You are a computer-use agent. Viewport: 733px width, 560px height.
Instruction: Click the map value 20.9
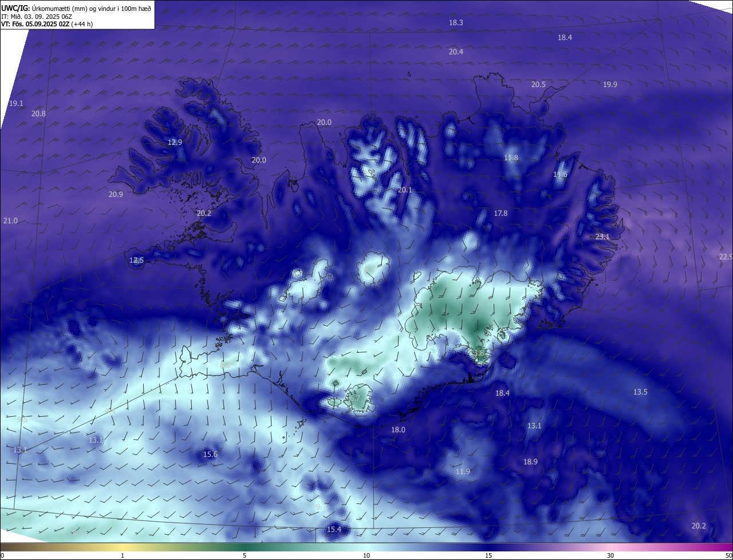pos(116,194)
